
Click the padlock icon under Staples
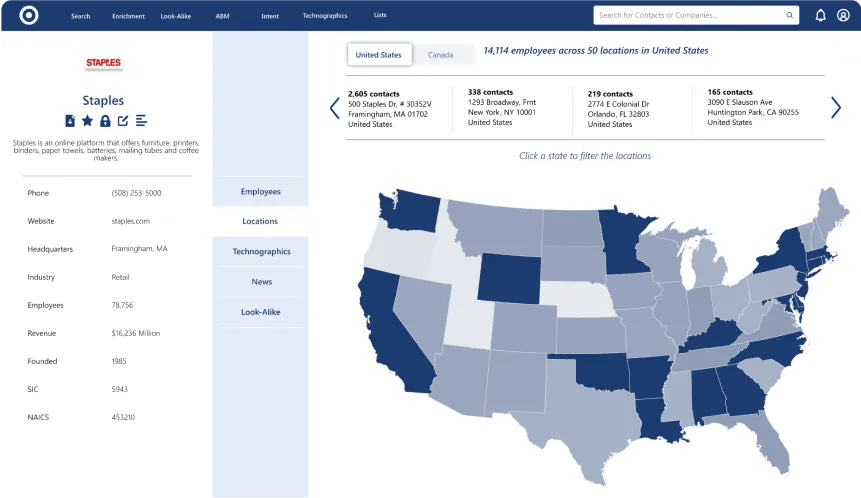coord(105,121)
